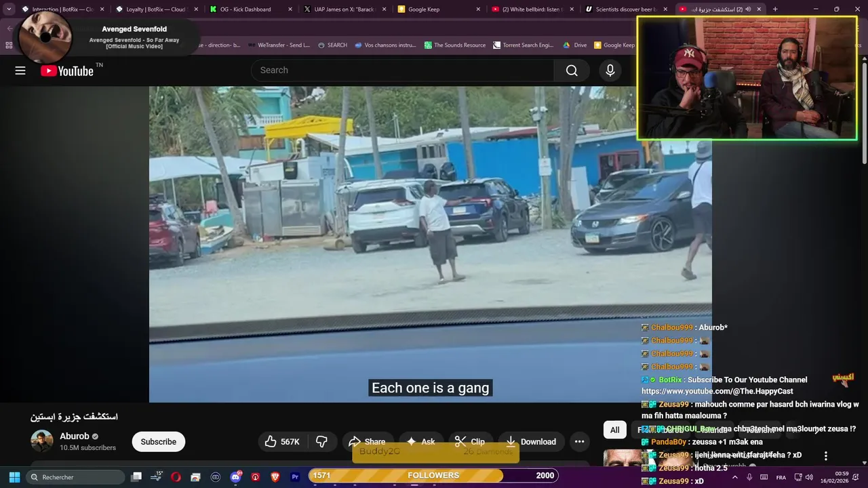Click the system tray microphone icon
The image size is (868, 488).
(749, 477)
